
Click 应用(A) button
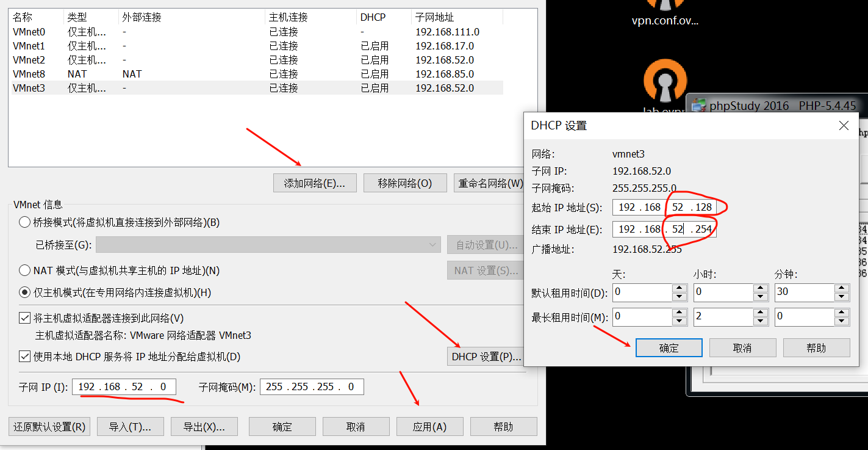430,427
